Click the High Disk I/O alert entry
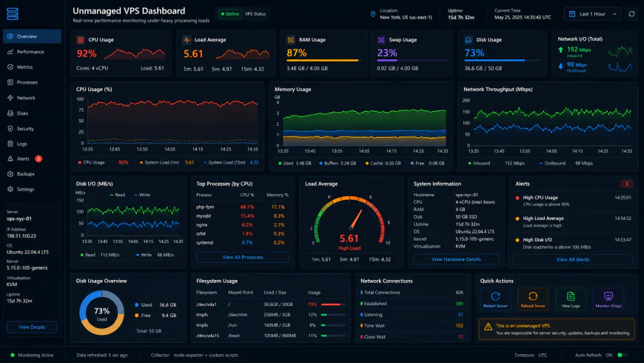Viewport: 644px width, 363px height. pyautogui.click(x=573, y=244)
